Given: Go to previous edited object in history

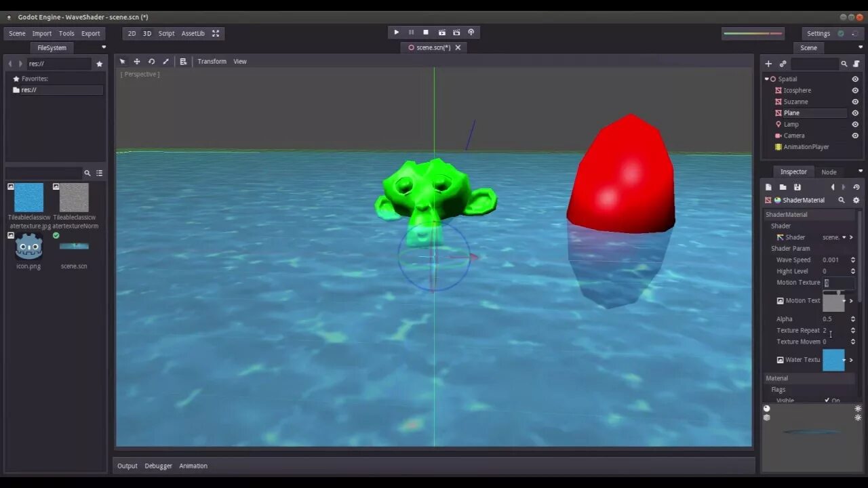Looking at the screenshot, I should tap(833, 187).
